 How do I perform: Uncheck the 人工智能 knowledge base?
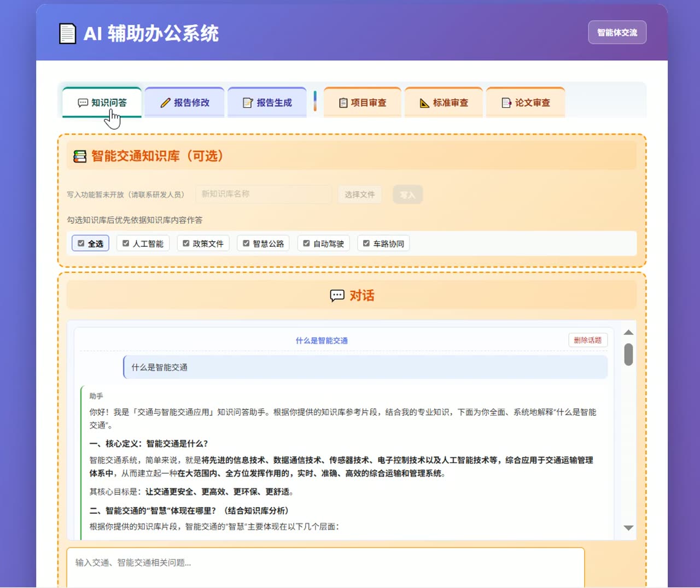coord(126,243)
